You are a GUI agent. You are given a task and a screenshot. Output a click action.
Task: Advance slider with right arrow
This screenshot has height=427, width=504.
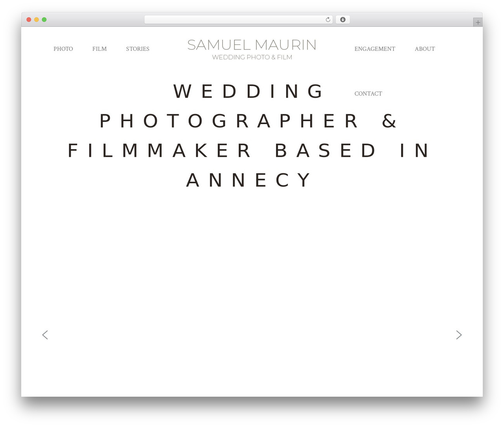[x=459, y=335]
